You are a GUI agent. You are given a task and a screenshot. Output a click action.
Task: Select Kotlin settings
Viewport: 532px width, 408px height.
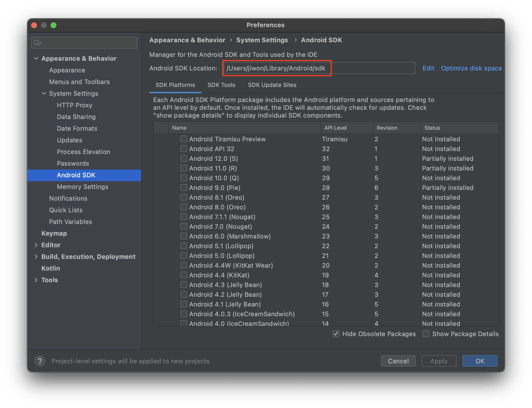[51, 268]
